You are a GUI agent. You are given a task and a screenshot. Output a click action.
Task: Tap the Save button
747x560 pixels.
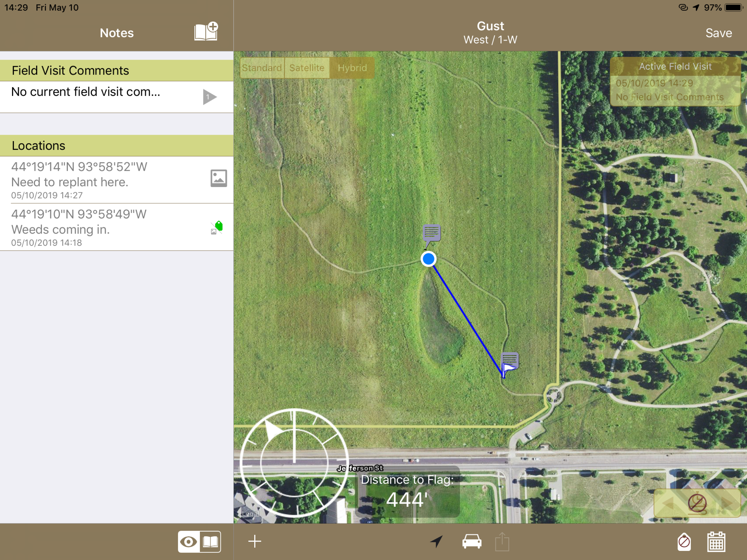(x=718, y=33)
